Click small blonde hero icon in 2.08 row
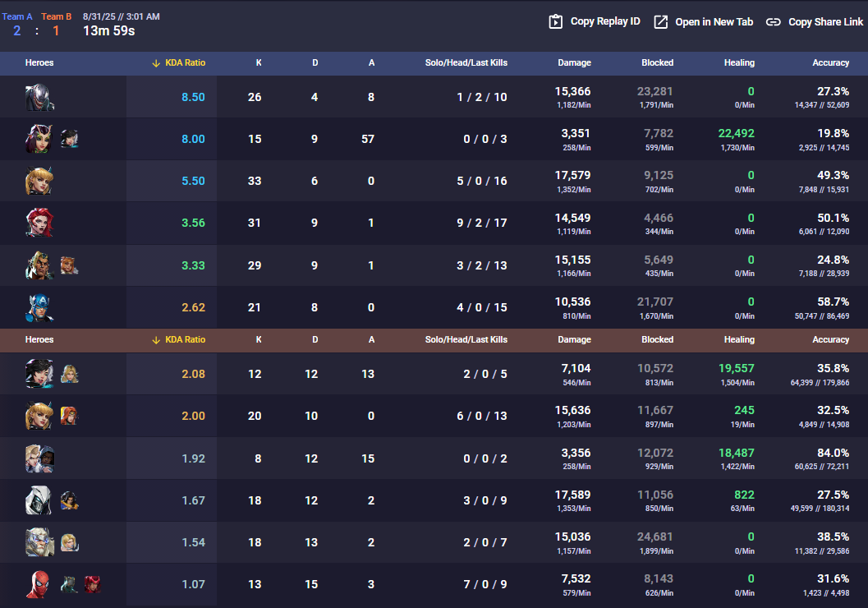This screenshot has height=608, width=868. tap(69, 374)
